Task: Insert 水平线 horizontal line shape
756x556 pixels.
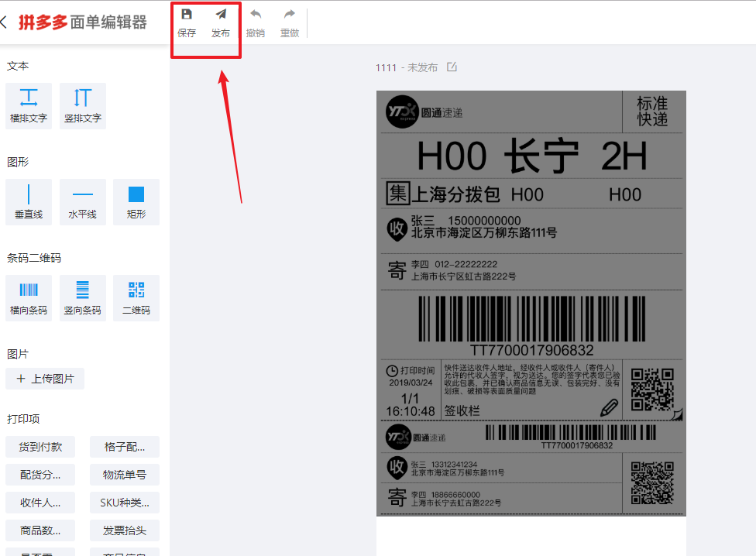Action: [x=83, y=202]
